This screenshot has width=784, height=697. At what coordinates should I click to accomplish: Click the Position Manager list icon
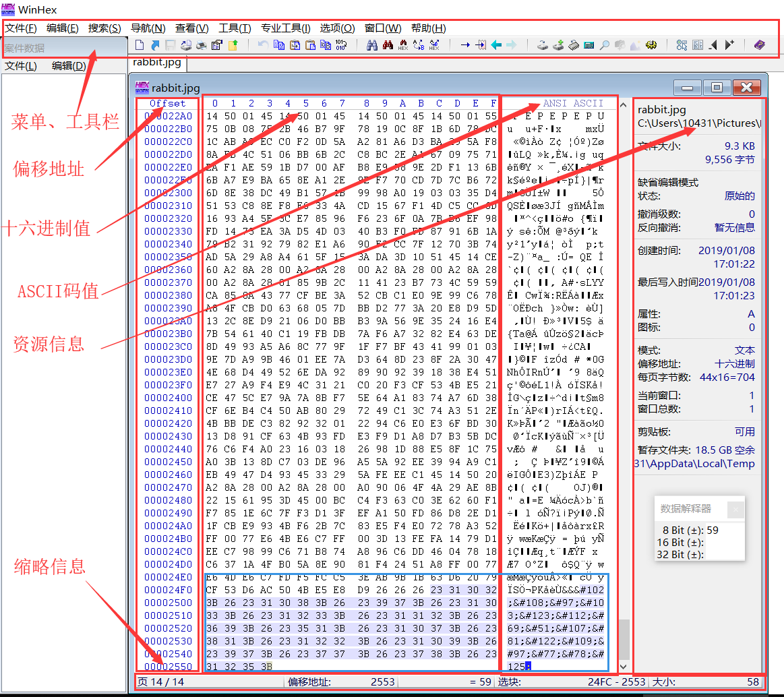698,45
